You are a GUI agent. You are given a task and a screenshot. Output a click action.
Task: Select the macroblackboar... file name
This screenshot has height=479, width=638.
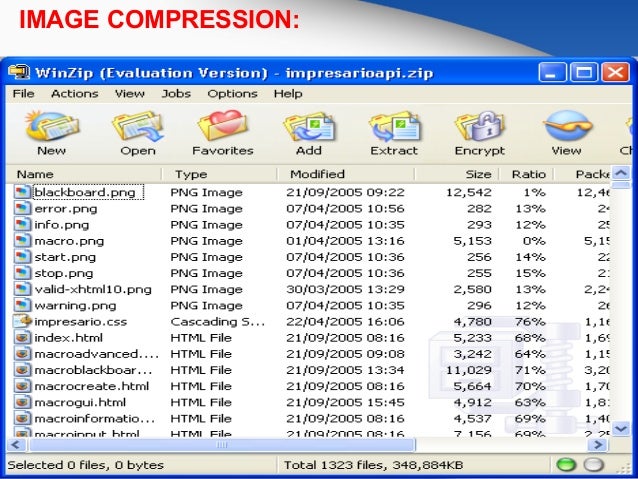[93, 370]
